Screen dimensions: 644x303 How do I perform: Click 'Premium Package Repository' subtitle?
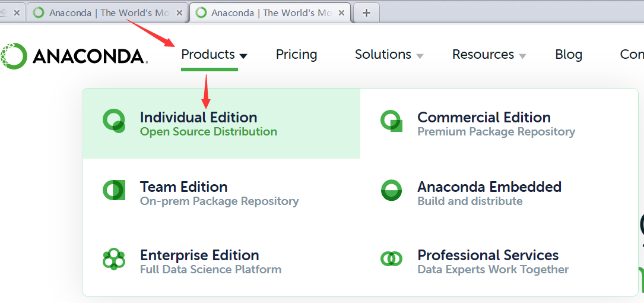(x=496, y=132)
